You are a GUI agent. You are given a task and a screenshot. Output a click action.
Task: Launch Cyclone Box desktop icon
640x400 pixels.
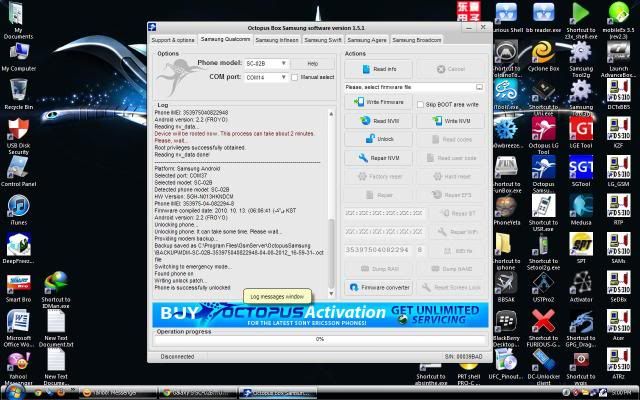(543, 56)
